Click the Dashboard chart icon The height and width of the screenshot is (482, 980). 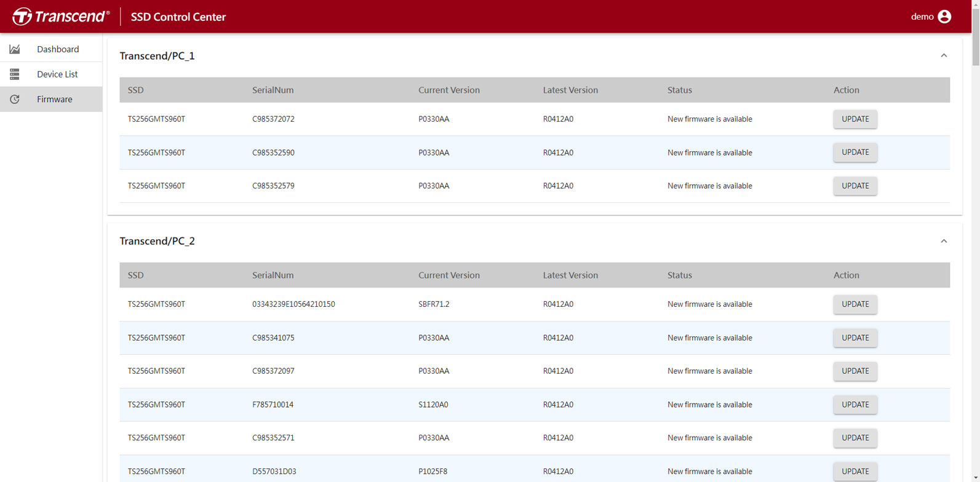pyautogui.click(x=15, y=49)
